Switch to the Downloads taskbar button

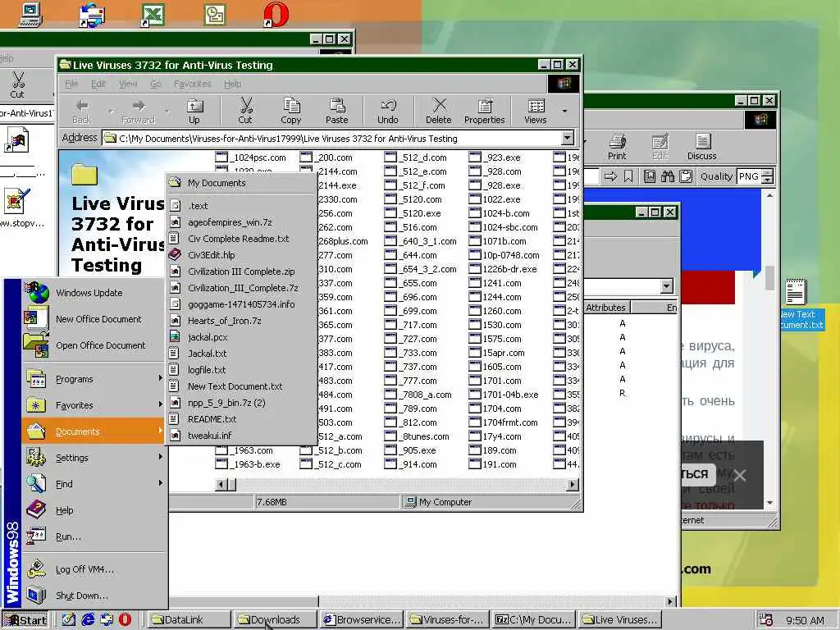275,620
